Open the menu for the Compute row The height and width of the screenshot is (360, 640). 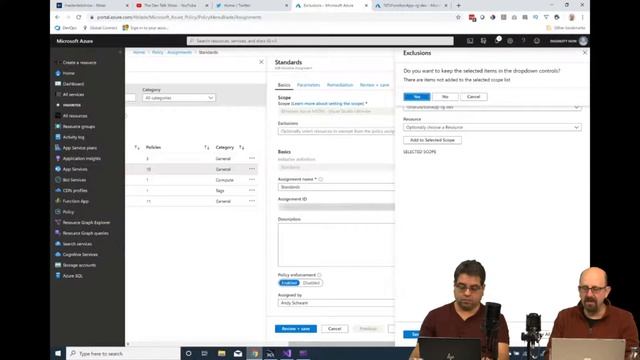click(252, 180)
